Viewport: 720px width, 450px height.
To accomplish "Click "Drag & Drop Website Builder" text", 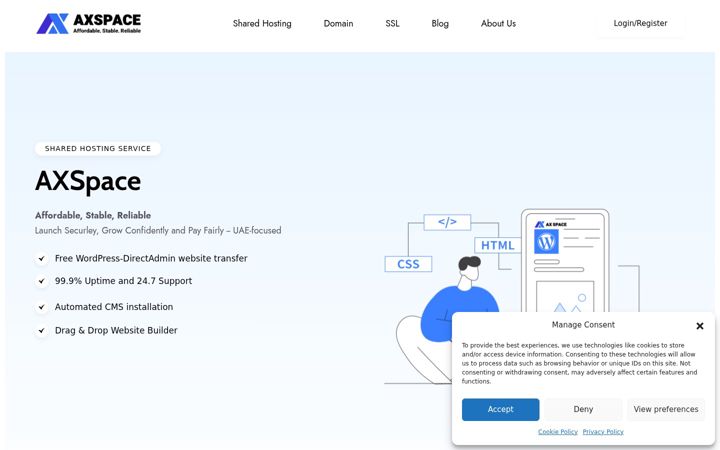I will click(116, 331).
